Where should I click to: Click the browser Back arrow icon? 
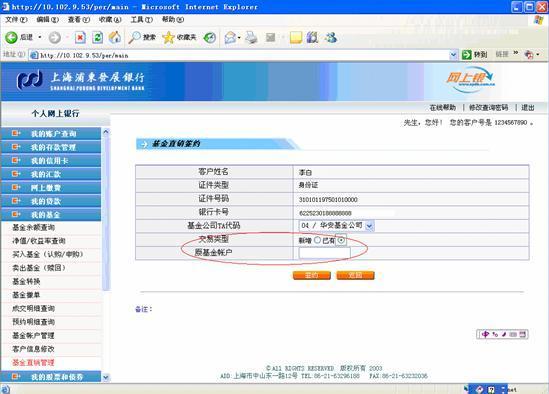coord(11,37)
